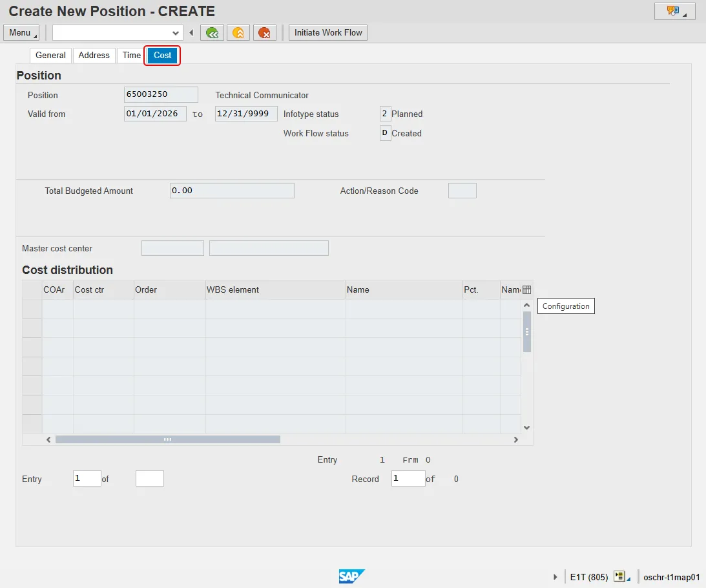
Task: Switch to the Address tab
Action: (94, 56)
